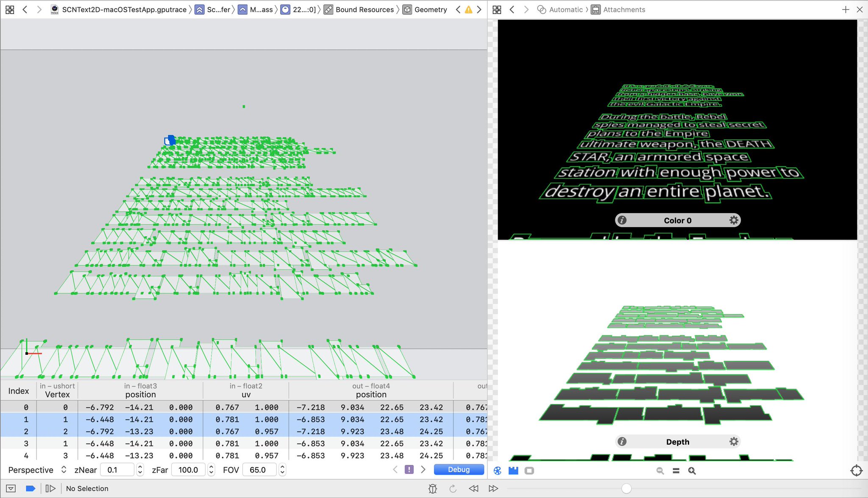Select vertex table row with index 2
The height and width of the screenshot is (498, 868).
244,431
